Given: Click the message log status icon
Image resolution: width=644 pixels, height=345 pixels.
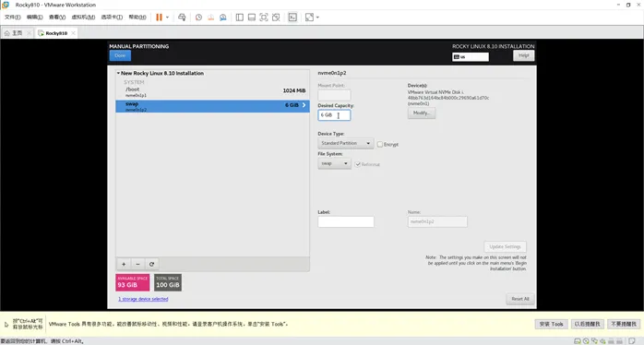Looking at the screenshot, I should click(x=633, y=341).
